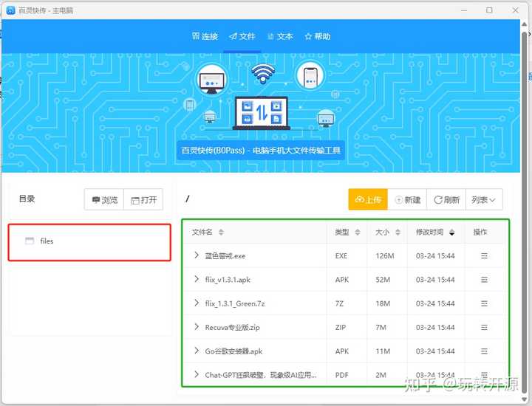Sort by 类型 column arrows
The width and height of the screenshot is (532, 406).
click(358, 232)
